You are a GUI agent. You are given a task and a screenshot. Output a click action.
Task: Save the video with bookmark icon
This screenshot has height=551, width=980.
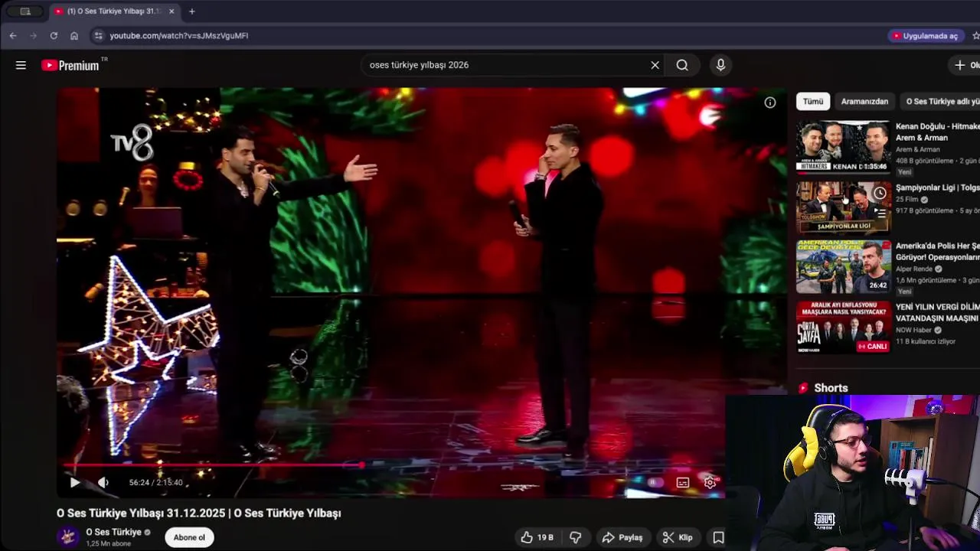718,537
